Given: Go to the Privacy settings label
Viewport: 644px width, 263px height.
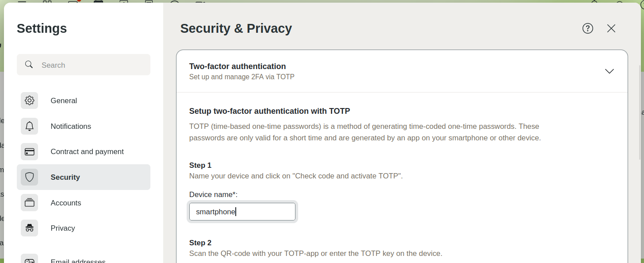Looking at the screenshot, I should point(63,228).
